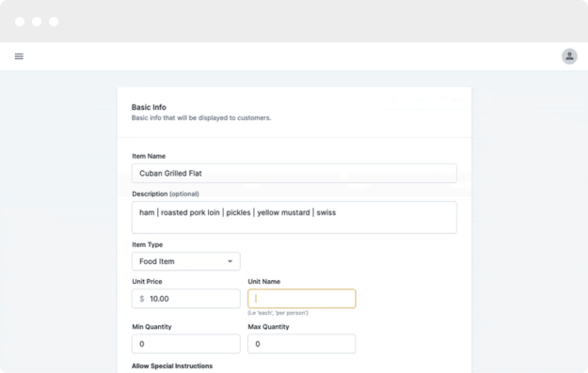The height and width of the screenshot is (373, 588).
Task: Focus the Item Name field with Cuban Grilled Flat
Action: (x=294, y=173)
